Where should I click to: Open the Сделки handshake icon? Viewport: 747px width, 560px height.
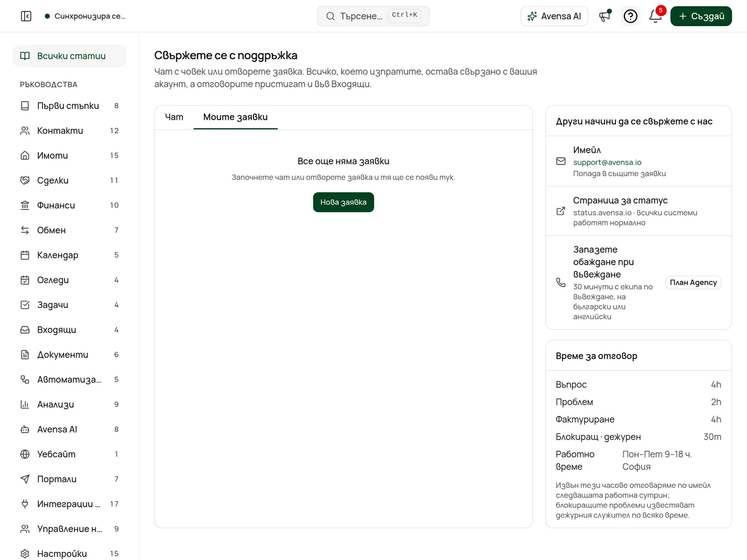[25, 181]
